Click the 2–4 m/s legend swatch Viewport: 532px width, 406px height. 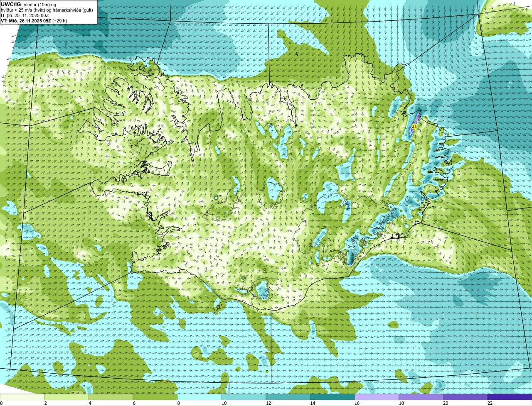[66, 397]
